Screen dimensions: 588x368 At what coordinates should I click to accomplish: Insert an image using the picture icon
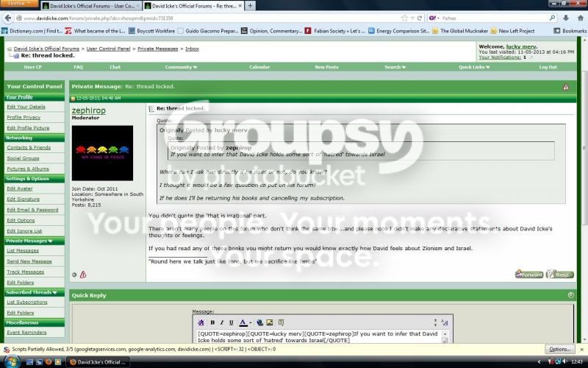(x=270, y=322)
